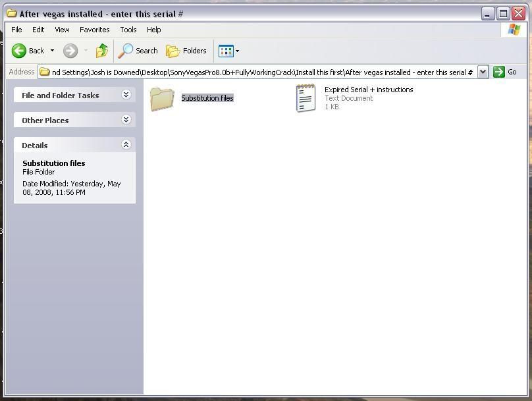Minimize the explorer window
532x401 pixels.
tap(487, 14)
